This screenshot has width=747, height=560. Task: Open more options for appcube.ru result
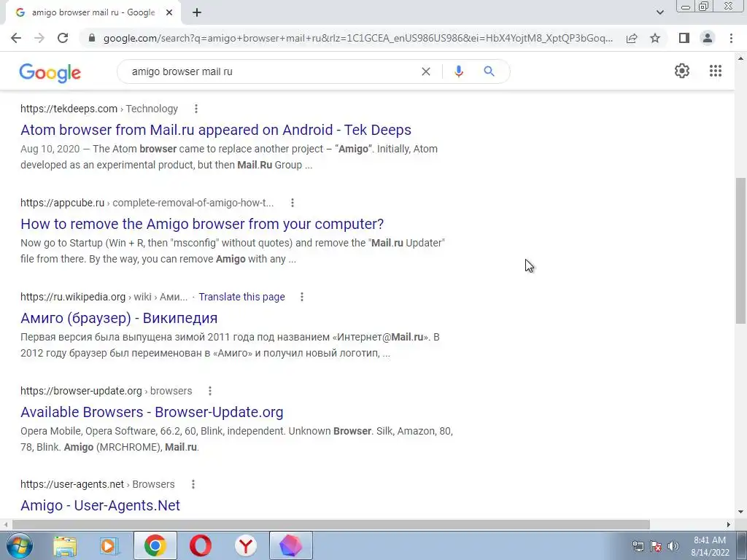[x=293, y=203]
